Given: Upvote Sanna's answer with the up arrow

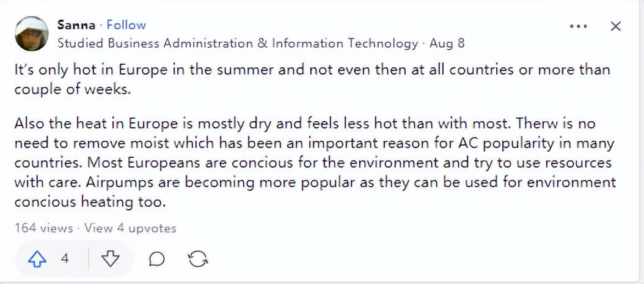Looking at the screenshot, I should click(37, 259).
